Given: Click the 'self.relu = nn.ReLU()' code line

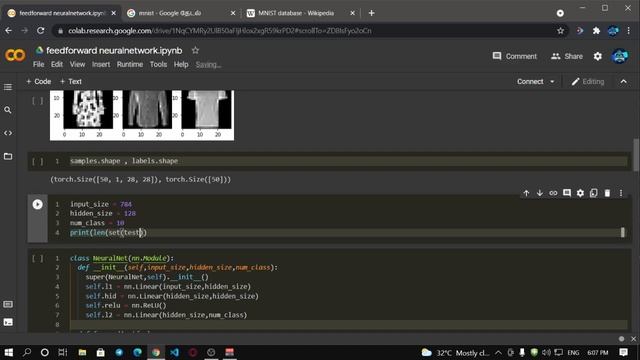Looking at the screenshot, I should (126, 306).
